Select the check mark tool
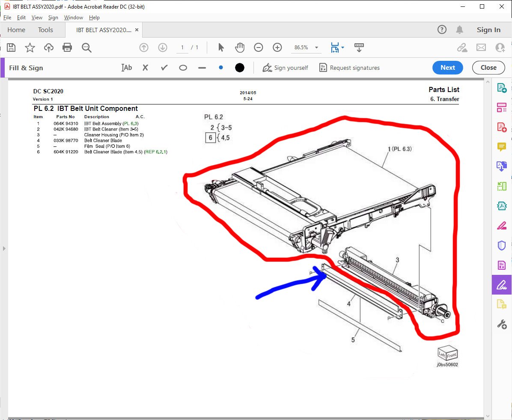The width and height of the screenshot is (512, 420). pos(164,68)
